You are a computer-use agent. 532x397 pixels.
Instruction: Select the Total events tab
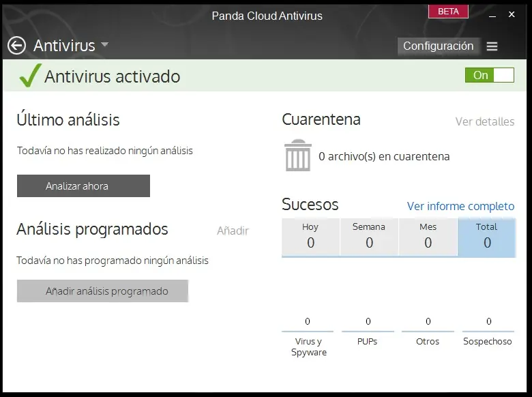point(487,237)
